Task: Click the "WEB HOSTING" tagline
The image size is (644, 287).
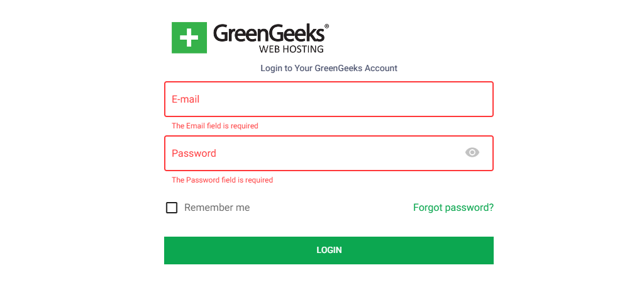Action: coord(291,48)
